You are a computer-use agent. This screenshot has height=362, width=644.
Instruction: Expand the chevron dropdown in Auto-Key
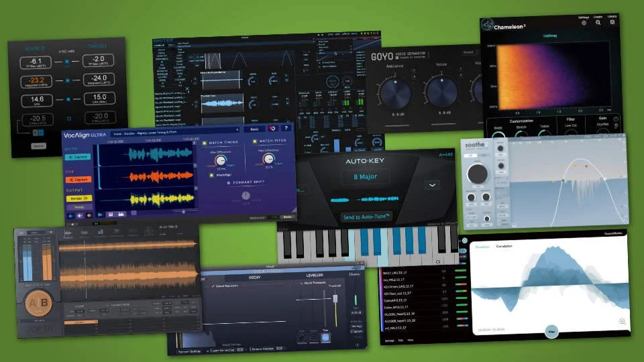[x=432, y=185]
